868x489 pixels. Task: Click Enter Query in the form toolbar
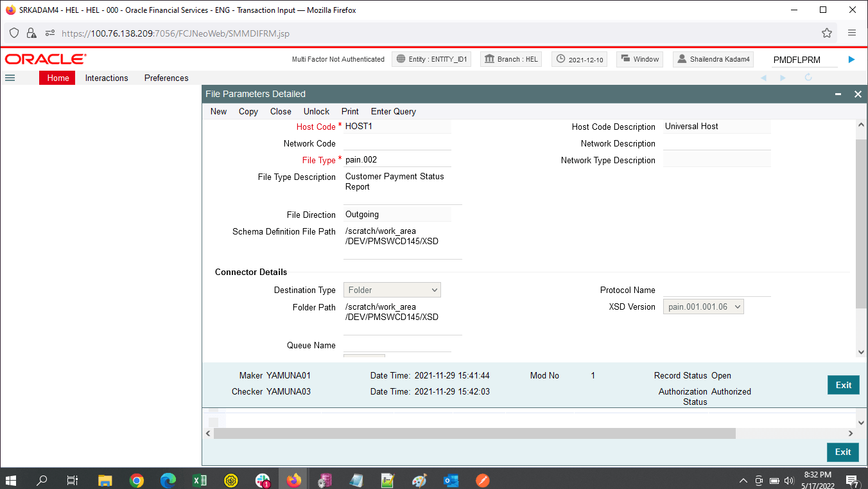[394, 111]
